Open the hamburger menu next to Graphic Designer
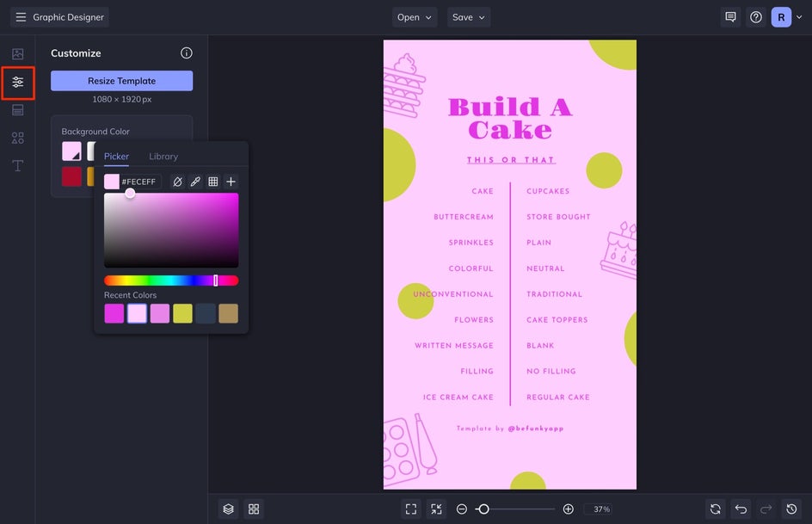This screenshot has height=524, width=812. [x=21, y=17]
